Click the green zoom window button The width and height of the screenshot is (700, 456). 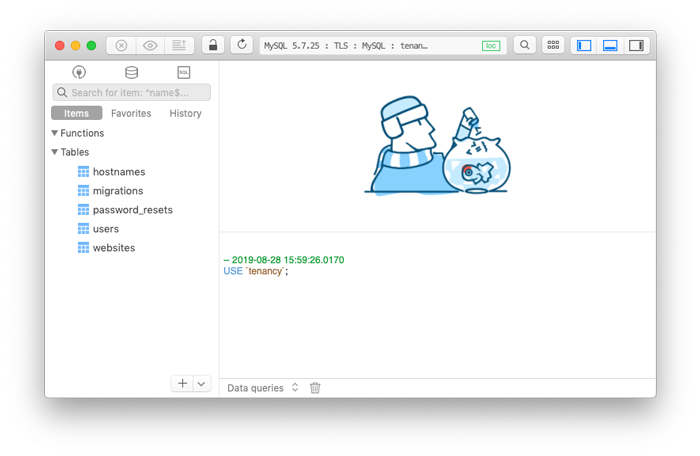pyautogui.click(x=92, y=46)
